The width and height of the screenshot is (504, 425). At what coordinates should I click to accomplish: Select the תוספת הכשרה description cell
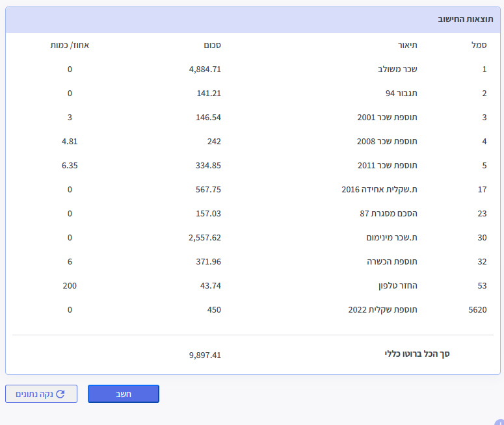(x=391, y=262)
